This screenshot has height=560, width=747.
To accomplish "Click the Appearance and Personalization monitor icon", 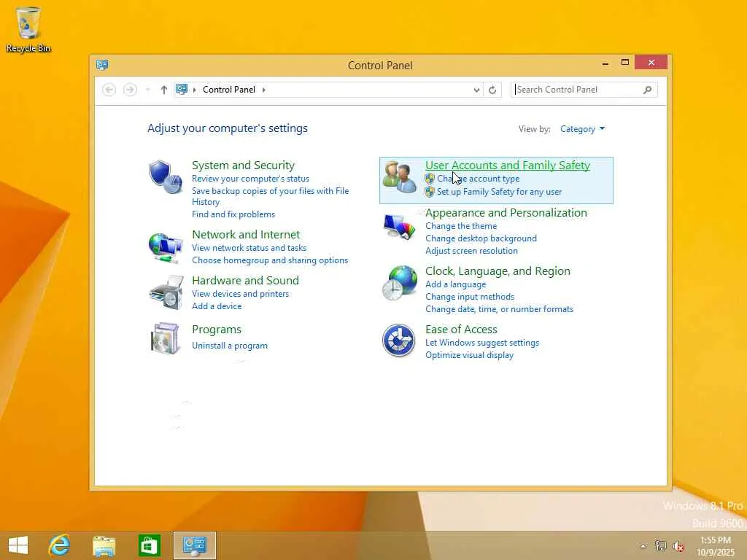I will pos(399,227).
